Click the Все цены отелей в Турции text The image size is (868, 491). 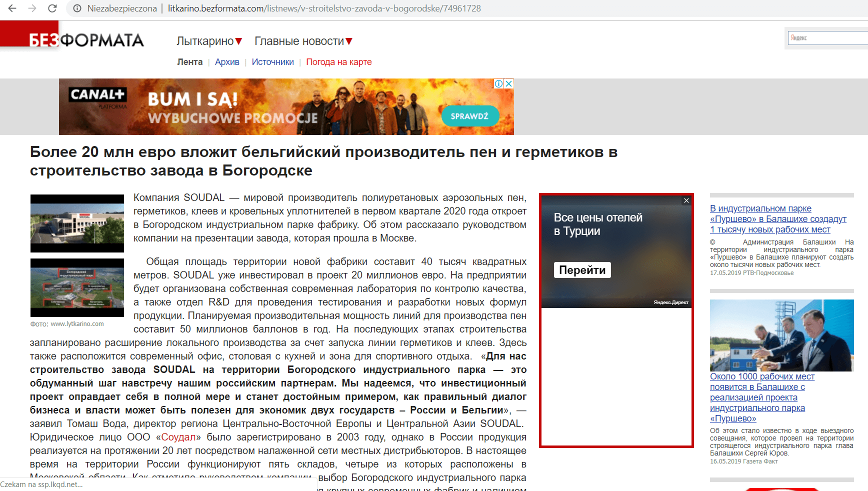[x=598, y=224]
